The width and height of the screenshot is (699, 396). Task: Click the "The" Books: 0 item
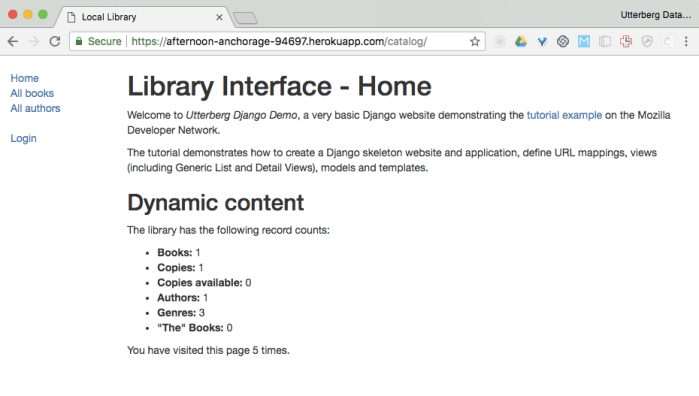[195, 328]
